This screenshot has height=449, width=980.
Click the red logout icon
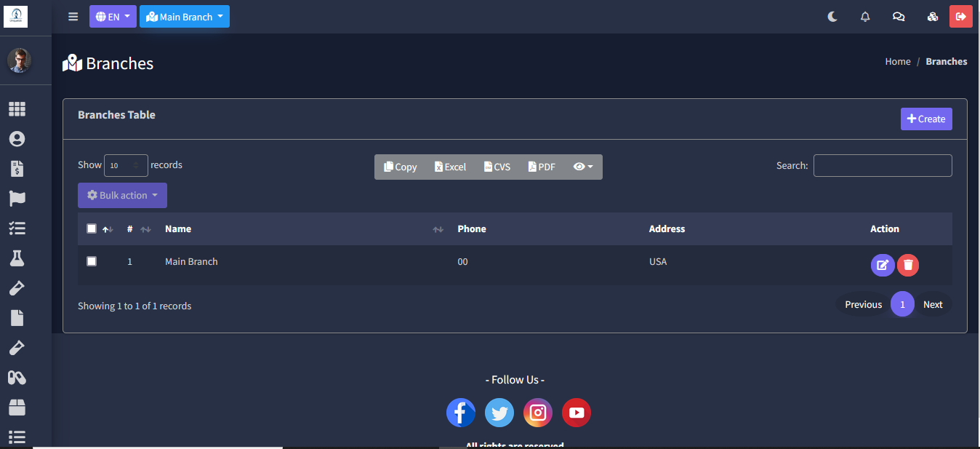tap(960, 17)
